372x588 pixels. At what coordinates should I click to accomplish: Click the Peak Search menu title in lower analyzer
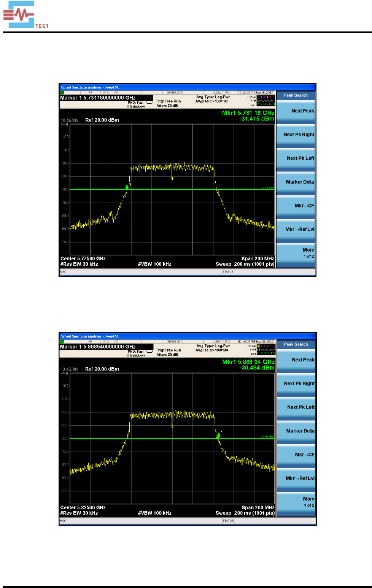click(296, 344)
